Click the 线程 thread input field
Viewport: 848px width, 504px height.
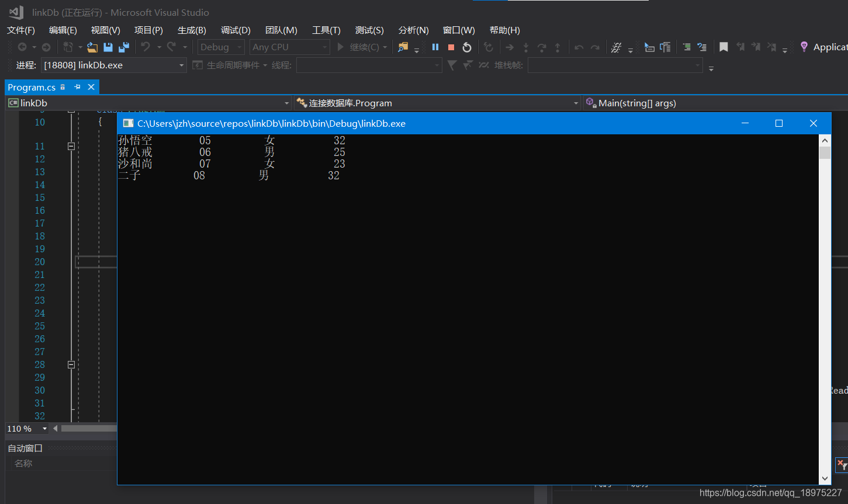[369, 65]
